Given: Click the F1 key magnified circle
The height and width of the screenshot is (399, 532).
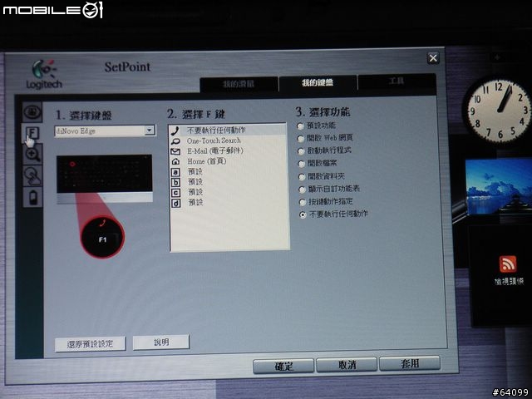Looking at the screenshot, I should [x=102, y=237].
